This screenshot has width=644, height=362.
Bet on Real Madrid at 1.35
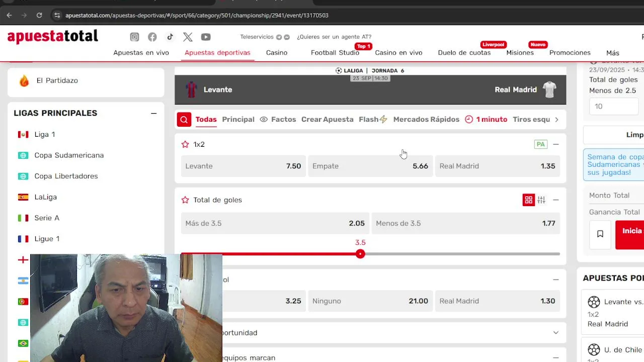(497, 166)
